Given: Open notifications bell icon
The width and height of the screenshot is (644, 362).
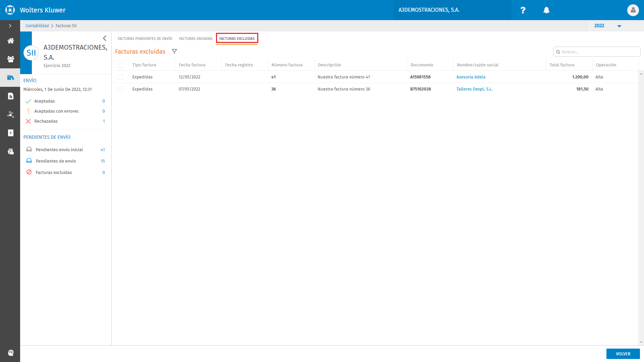Looking at the screenshot, I should (546, 10).
